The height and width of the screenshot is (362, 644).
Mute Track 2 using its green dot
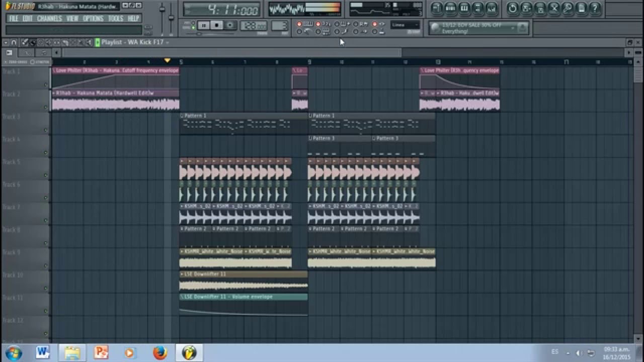click(46, 107)
